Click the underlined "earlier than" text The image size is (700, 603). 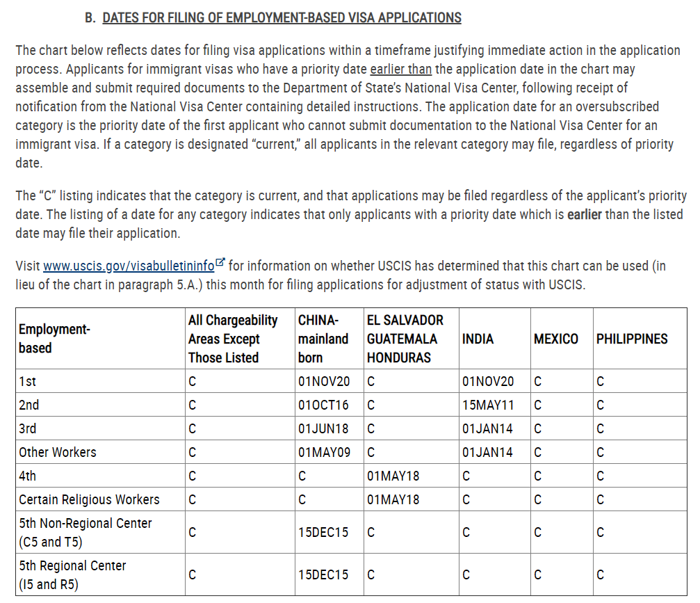(x=400, y=69)
